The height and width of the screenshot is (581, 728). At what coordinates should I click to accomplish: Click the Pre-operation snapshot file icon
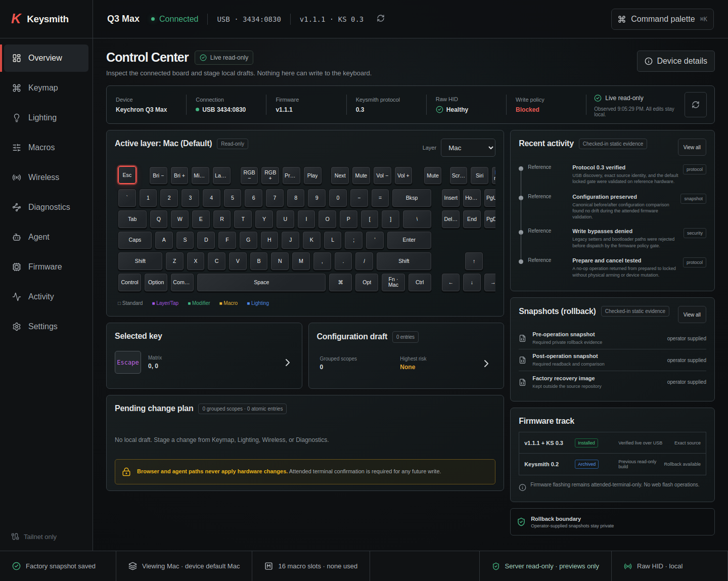pos(523,338)
